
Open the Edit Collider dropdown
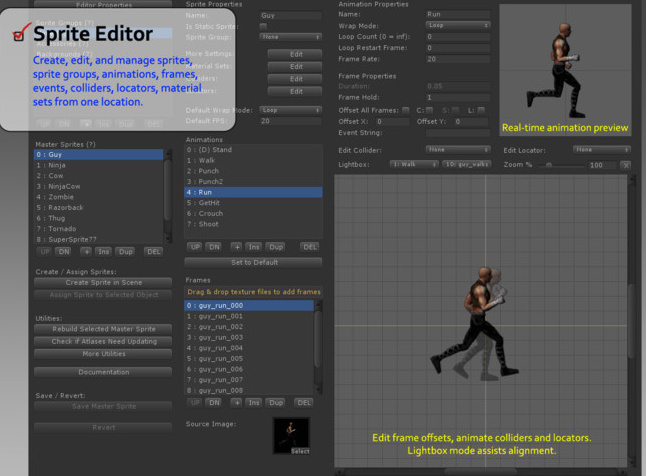point(458,150)
